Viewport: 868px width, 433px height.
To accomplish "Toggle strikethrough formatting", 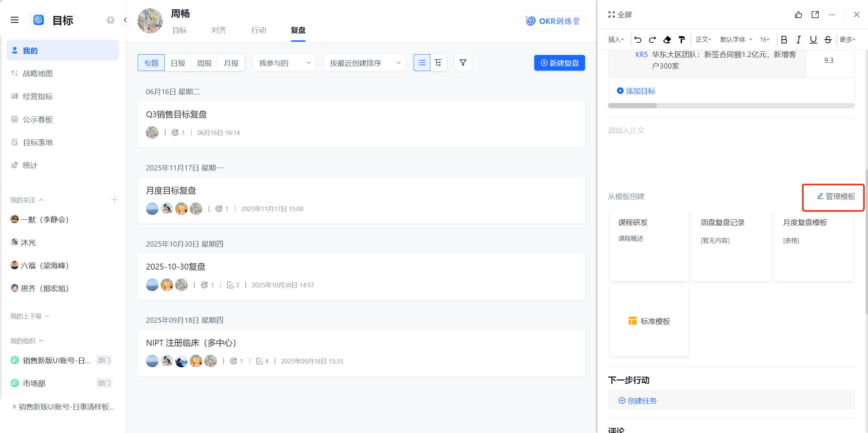I will pyautogui.click(x=828, y=40).
